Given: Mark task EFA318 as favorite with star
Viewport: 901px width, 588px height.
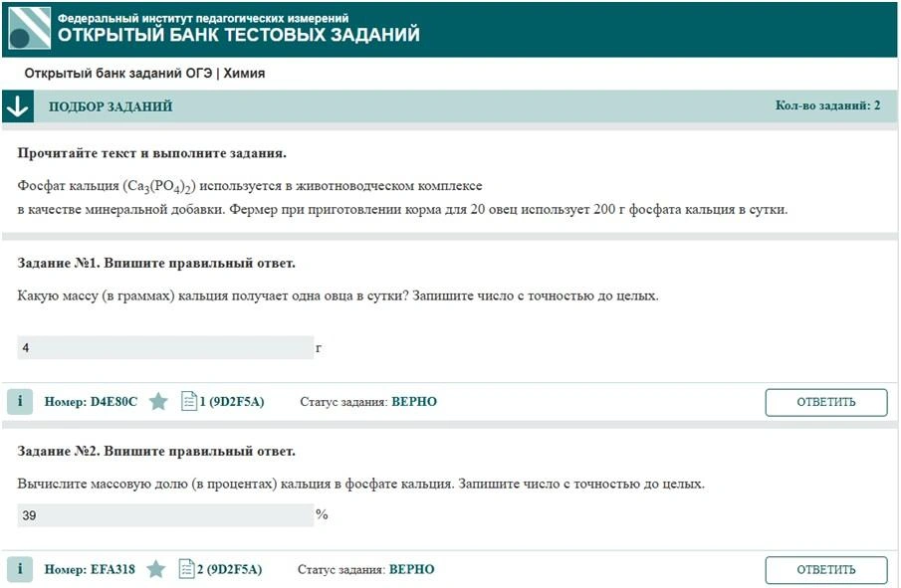Looking at the screenshot, I should (155, 569).
